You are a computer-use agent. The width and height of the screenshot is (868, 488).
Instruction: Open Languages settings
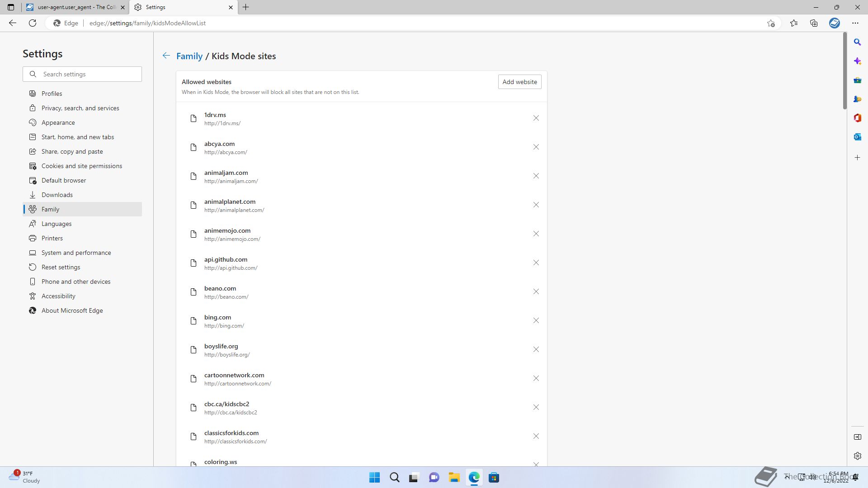tap(82, 224)
